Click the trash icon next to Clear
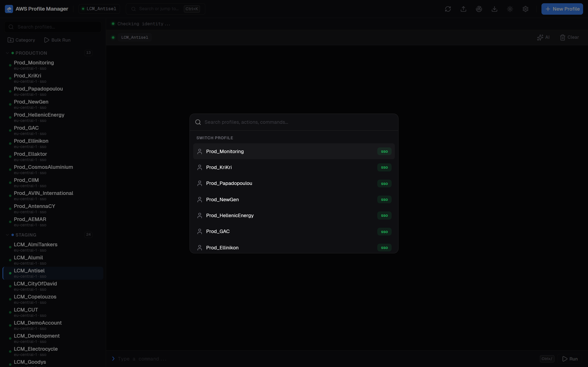 point(563,37)
